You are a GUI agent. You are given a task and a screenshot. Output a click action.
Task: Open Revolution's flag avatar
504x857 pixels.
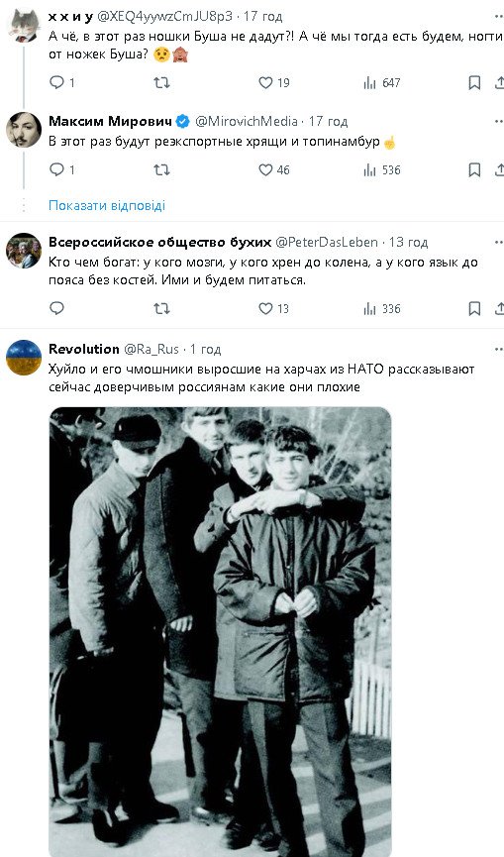pyautogui.click(x=24, y=358)
